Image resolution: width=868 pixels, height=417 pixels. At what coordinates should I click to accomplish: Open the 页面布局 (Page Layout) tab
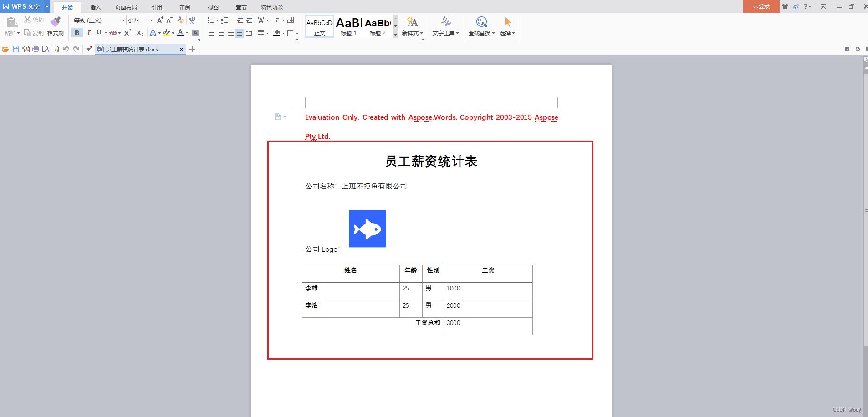click(x=126, y=7)
